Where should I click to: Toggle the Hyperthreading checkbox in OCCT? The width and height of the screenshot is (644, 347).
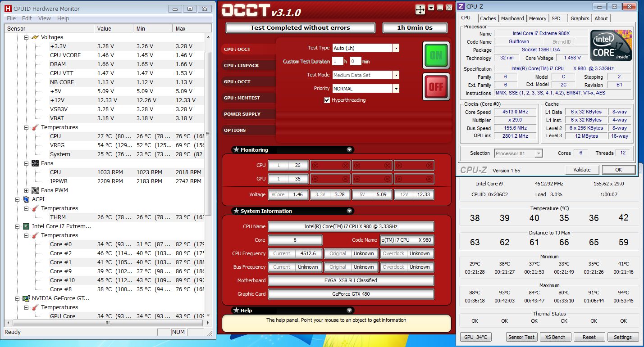[x=327, y=100]
